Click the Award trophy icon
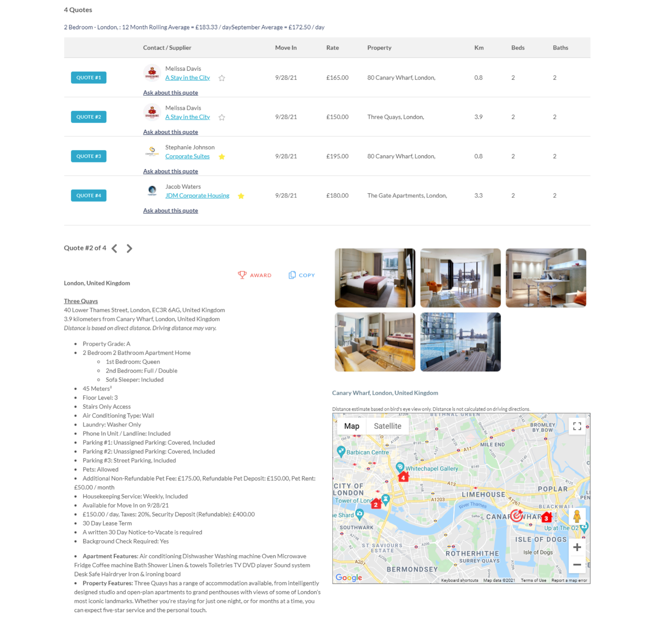This screenshot has width=672, height=617. [242, 275]
